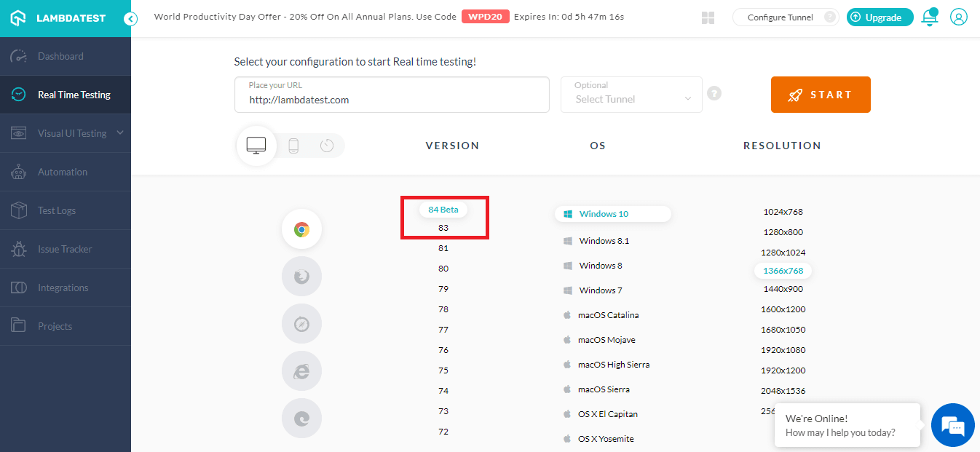Click the START button

821,95
